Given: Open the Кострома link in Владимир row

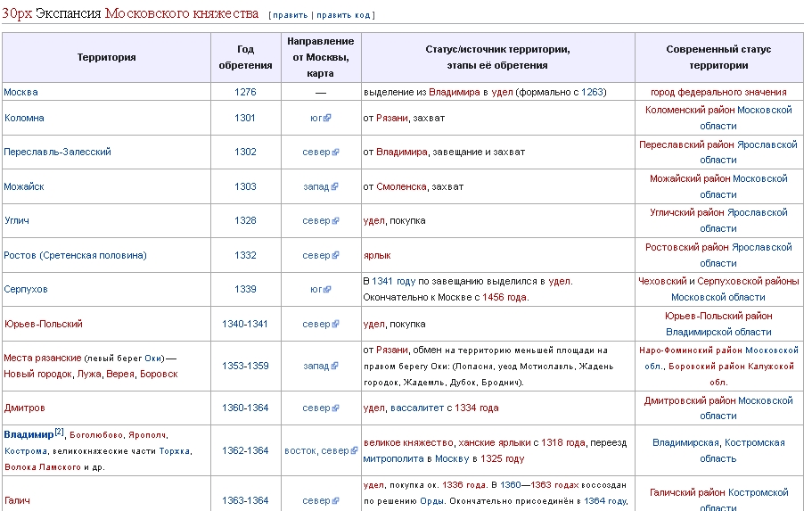Looking at the screenshot, I should tap(26, 451).
